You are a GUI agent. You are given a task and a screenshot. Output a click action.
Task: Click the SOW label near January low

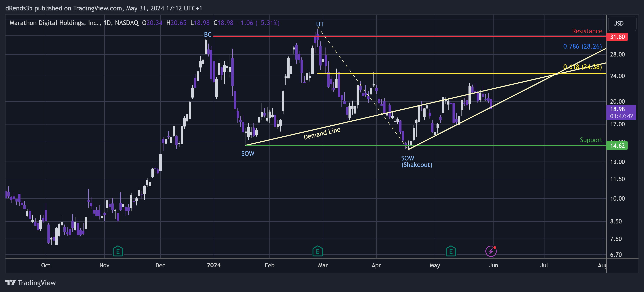pos(248,153)
